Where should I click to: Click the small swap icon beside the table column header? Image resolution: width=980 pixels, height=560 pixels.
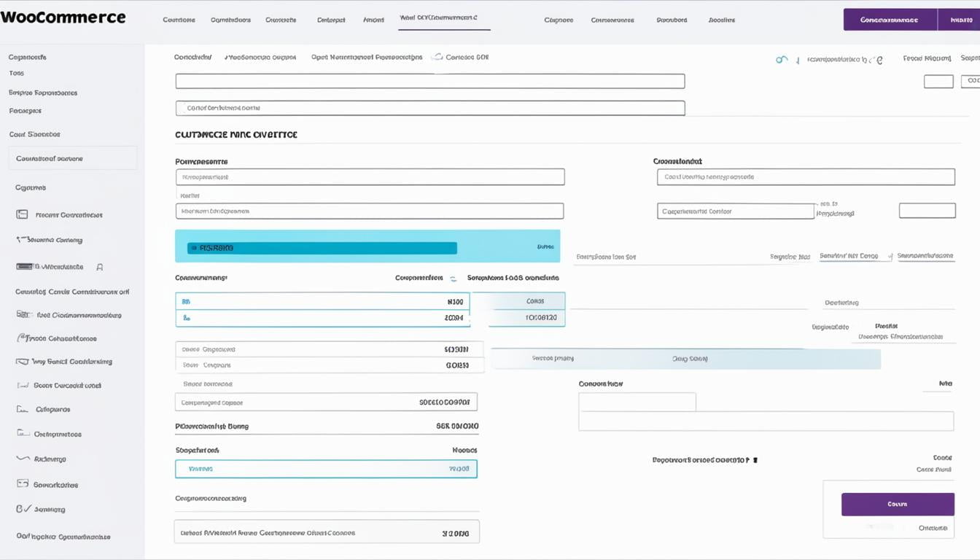point(453,279)
